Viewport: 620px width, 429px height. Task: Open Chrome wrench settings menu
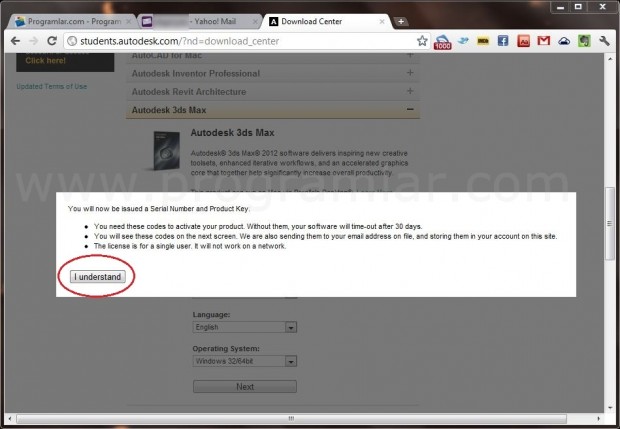(x=604, y=41)
